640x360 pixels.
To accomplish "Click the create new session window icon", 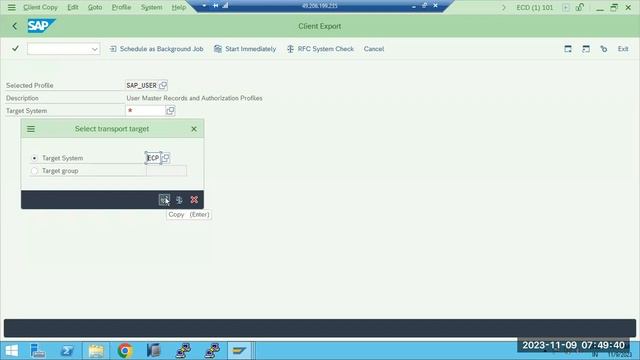I will pos(568,49).
